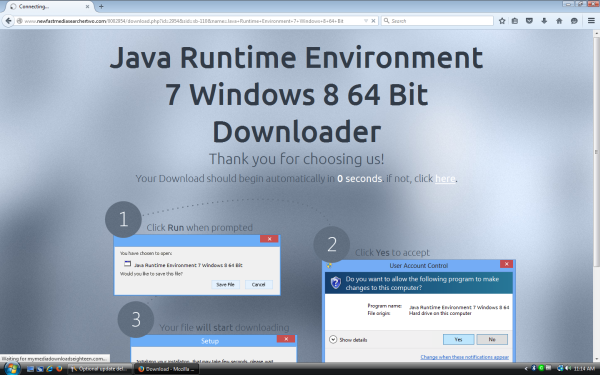Click the 11:14 AM clock
The height and width of the screenshot is (375, 600).
coord(584,368)
